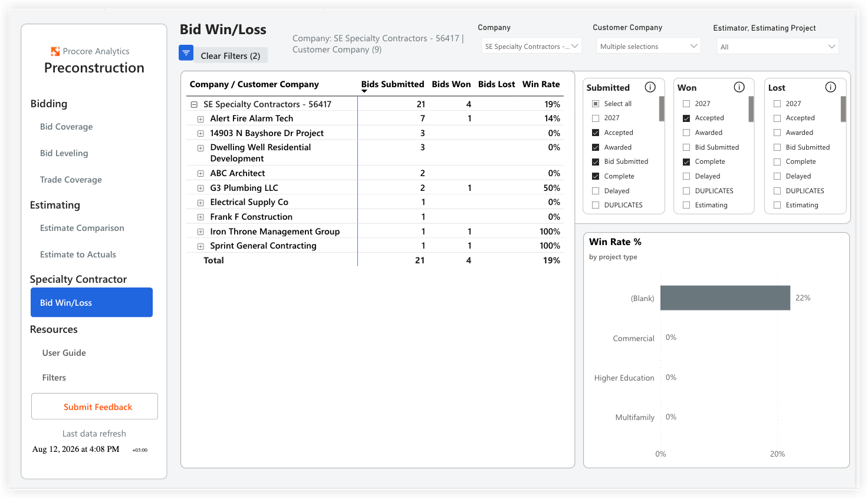Sort by Win Rate column header
This screenshot has width=868, height=499.
pos(541,84)
